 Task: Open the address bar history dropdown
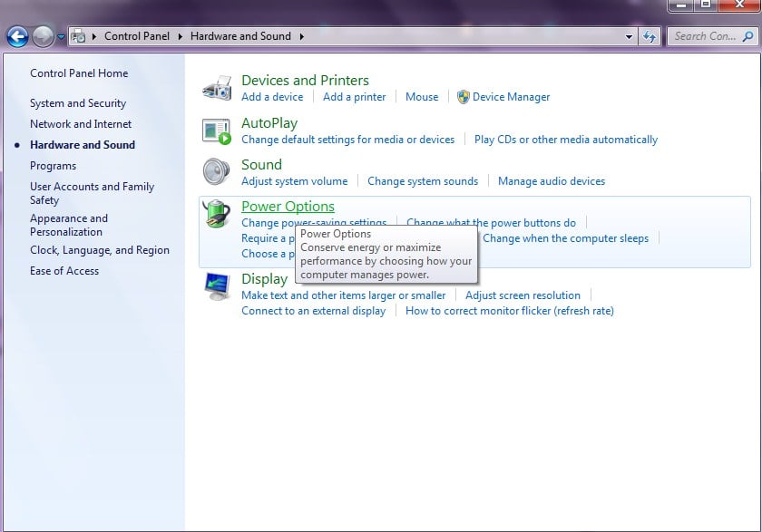[x=629, y=37]
